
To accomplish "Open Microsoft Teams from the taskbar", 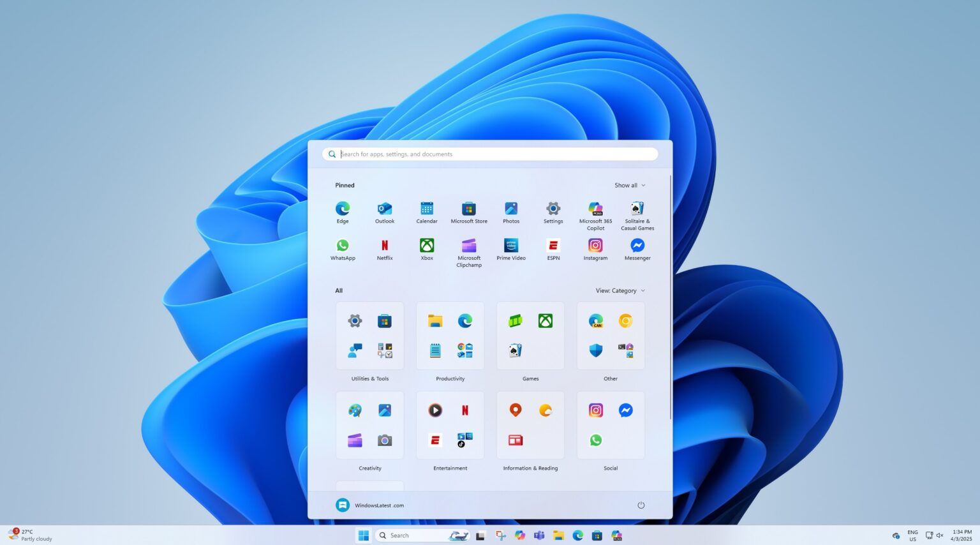I will [539, 535].
